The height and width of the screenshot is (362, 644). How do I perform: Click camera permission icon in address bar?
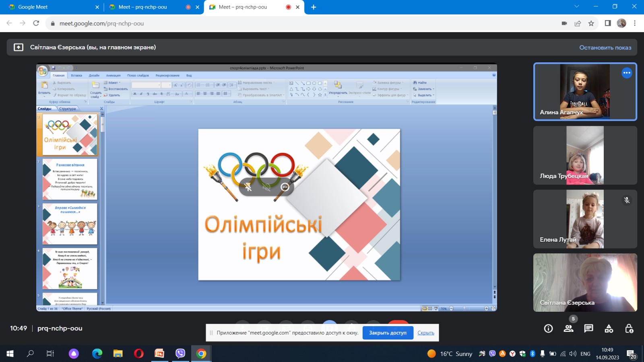tap(564, 23)
